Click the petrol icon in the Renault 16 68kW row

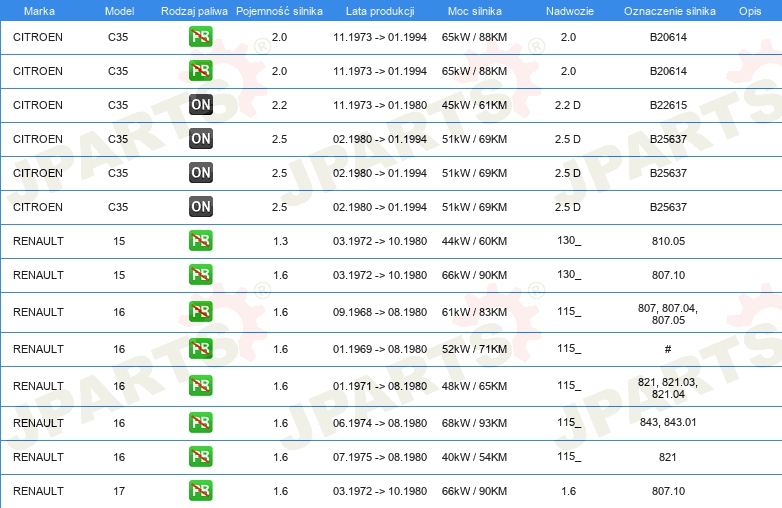point(200,422)
